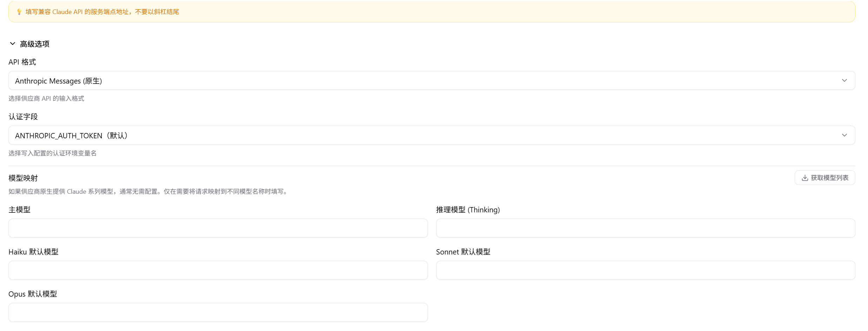Click the 模型映射 section heading

pyautogui.click(x=23, y=178)
